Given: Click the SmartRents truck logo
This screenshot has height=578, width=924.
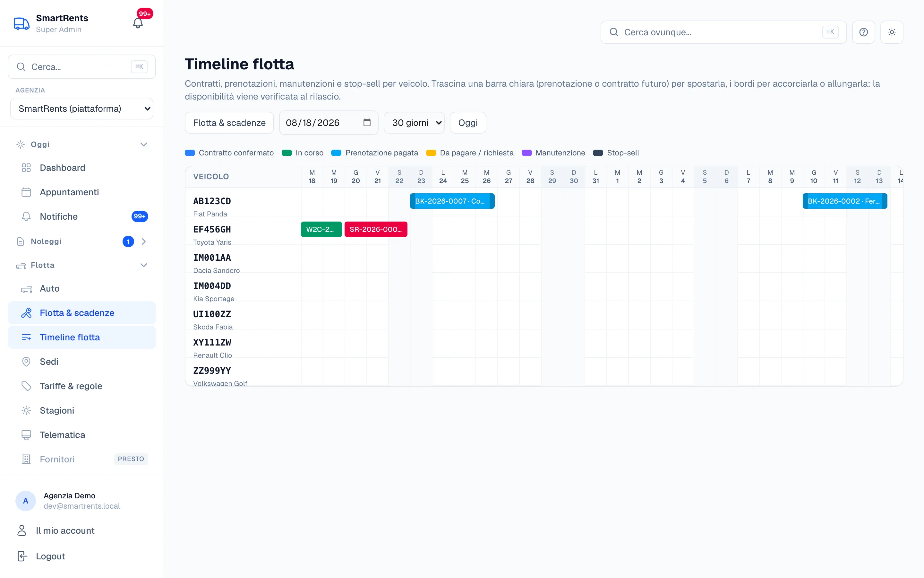Looking at the screenshot, I should [x=21, y=23].
